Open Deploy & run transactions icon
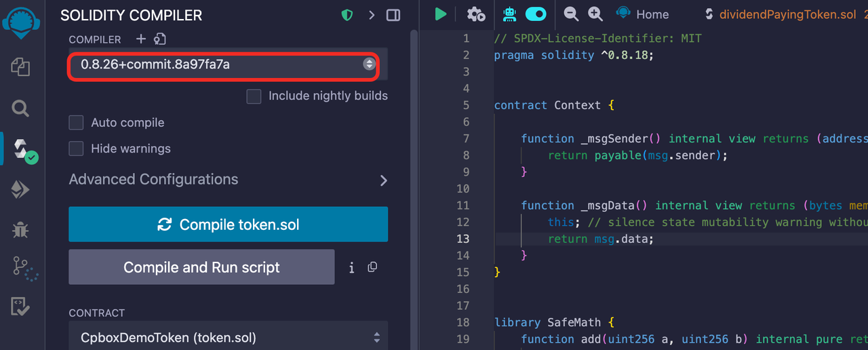 (x=20, y=189)
